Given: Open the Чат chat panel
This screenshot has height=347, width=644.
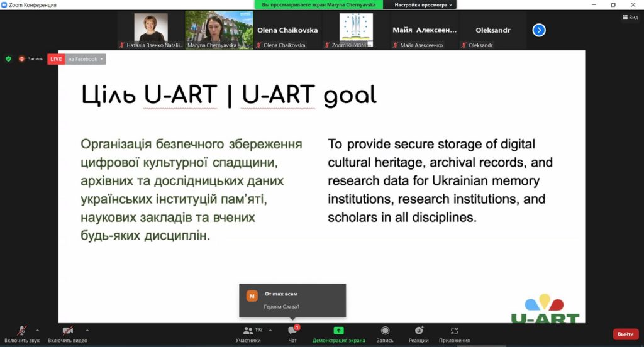Looking at the screenshot, I should [292, 334].
